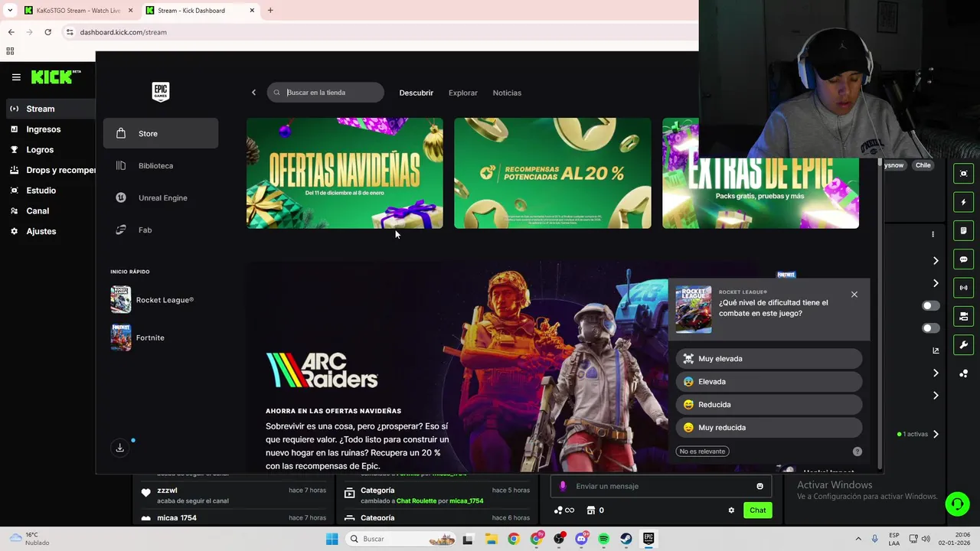Toggle the upper switch in Kick panel
The height and width of the screenshot is (551, 980).
[x=930, y=305]
